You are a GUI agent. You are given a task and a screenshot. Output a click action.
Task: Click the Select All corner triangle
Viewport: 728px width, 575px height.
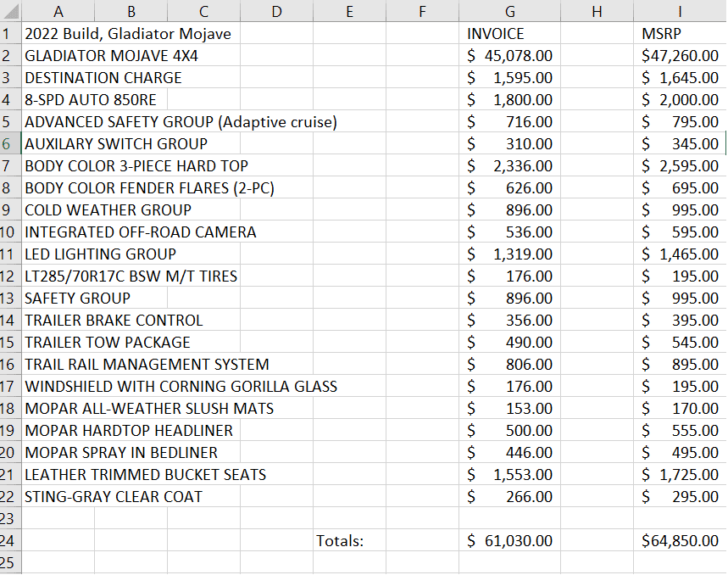click(11, 11)
